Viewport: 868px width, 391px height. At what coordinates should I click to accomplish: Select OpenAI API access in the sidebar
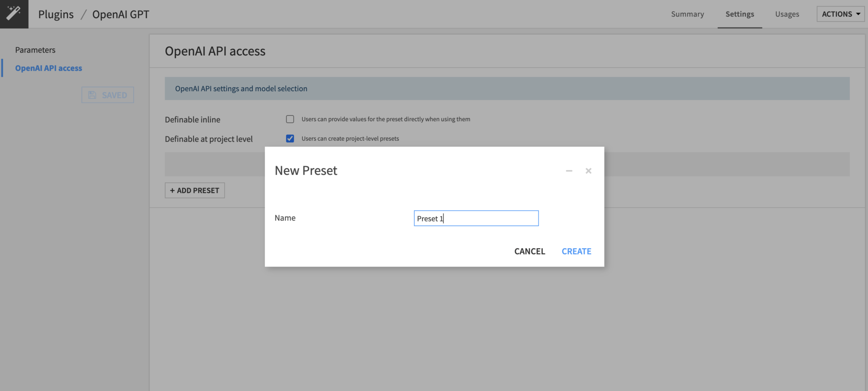point(48,68)
